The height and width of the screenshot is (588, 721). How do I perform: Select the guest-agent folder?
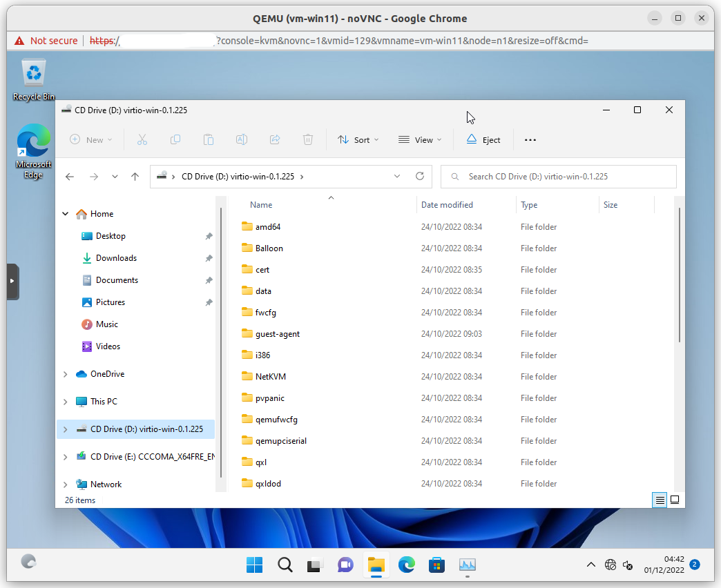click(277, 334)
